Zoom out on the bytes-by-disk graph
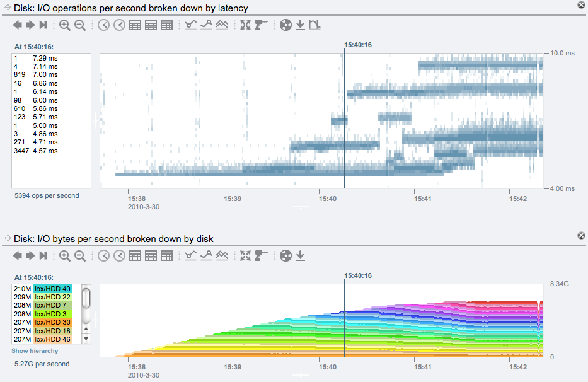Viewport: 588px width, 382px height. tap(80, 255)
